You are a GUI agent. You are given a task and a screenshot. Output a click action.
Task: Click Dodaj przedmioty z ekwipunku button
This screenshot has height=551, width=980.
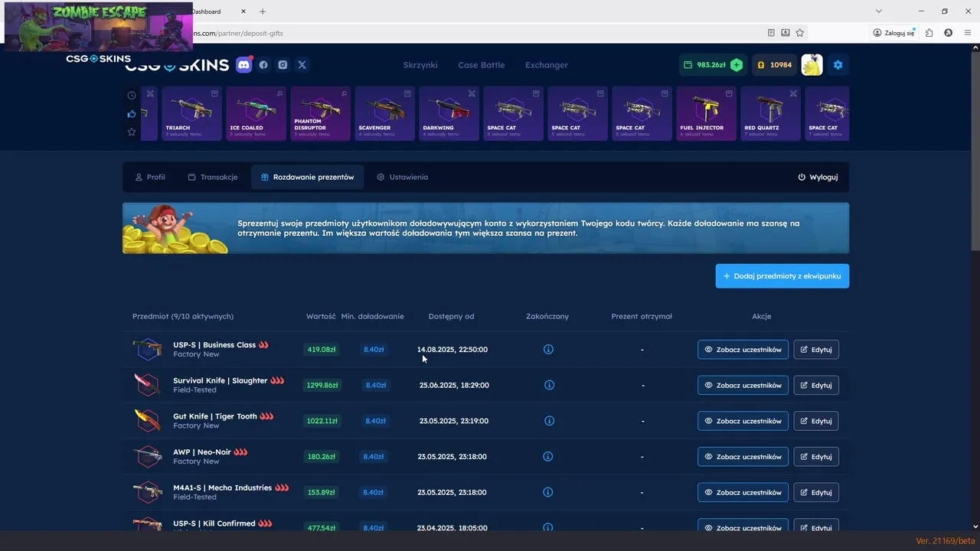coord(782,276)
